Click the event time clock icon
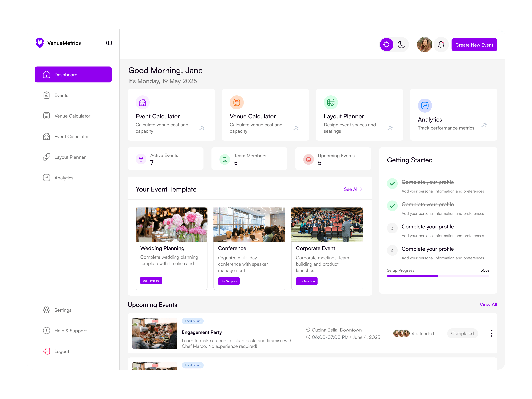Image resolution: width=532 pixels, height=399 pixels. click(x=308, y=337)
